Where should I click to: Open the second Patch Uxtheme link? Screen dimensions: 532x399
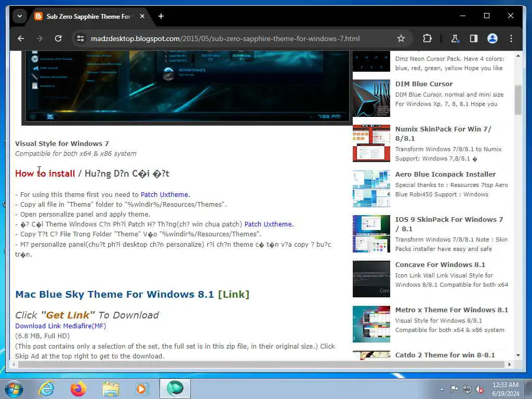coord(269,224)
